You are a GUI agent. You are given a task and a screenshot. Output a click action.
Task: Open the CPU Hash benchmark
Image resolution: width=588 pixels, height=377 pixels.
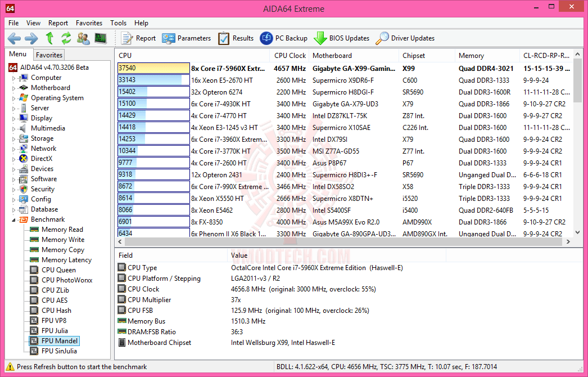tap(56, 311)
